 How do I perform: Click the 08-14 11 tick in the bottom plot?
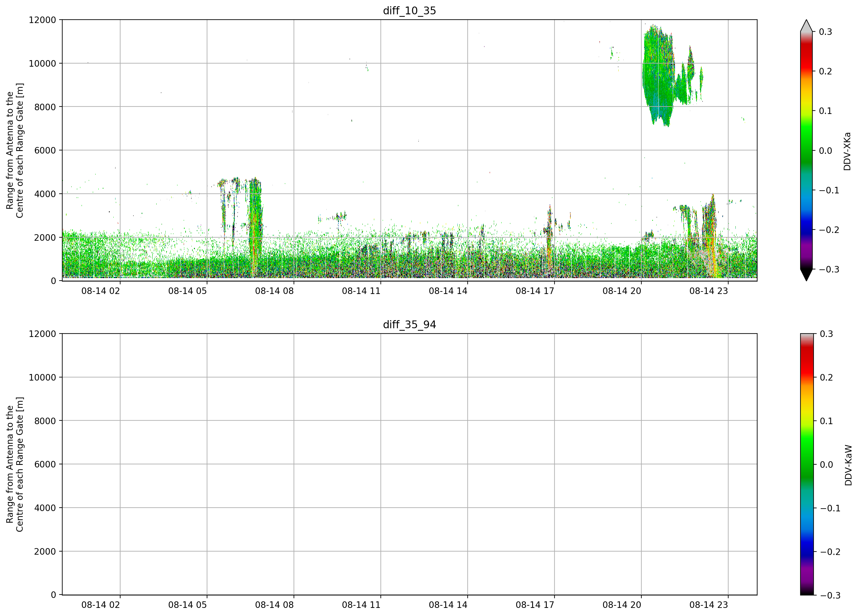[361, 605]
